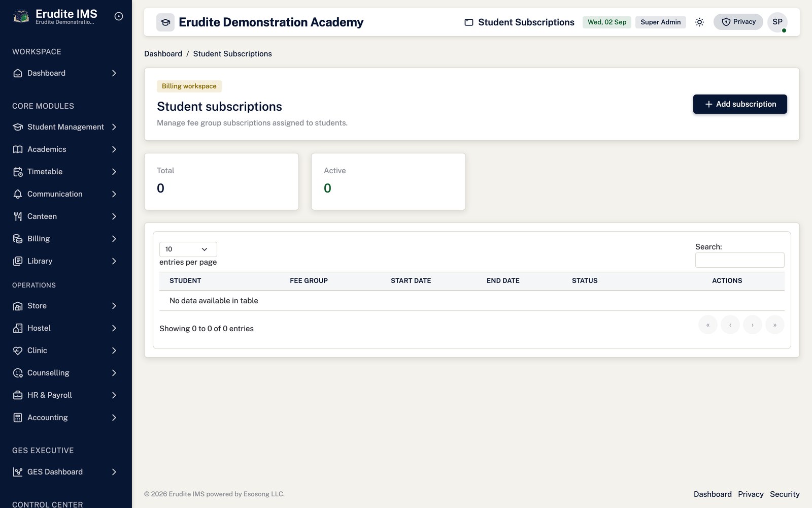Expand the Billing chevron
The height and width of the screenshot is (508, 812).
point(114,239)
